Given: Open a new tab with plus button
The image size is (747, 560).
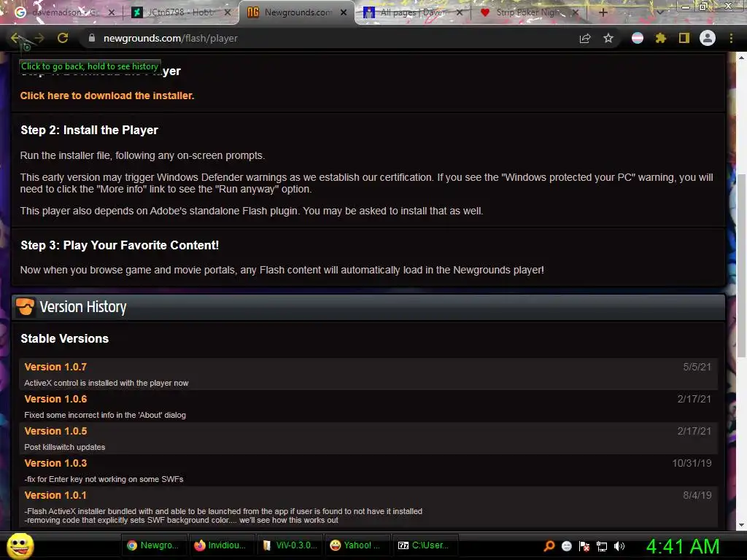Looking at the screenshot, I should (x=603, y=12).
